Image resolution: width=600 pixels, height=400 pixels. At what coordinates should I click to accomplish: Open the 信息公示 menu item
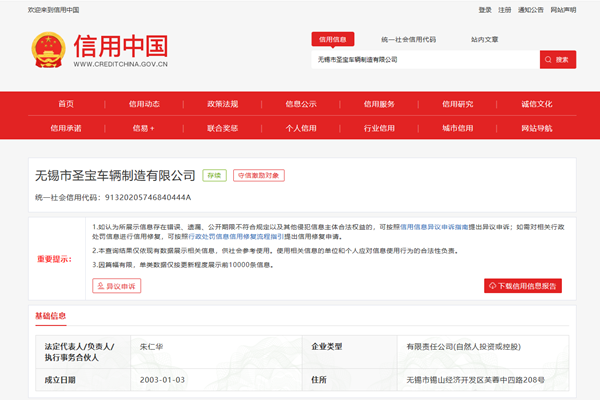click(x=301, y=104)
